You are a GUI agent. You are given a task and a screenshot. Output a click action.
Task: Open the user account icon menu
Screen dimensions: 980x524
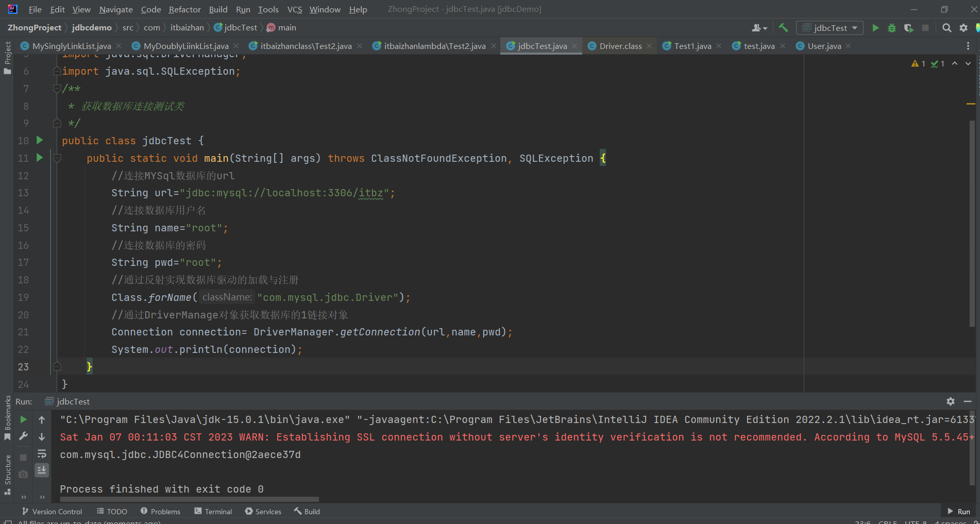click(759, 28)
